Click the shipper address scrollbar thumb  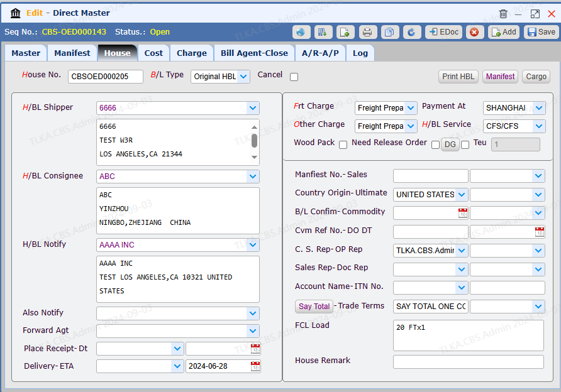click(254, 141)
